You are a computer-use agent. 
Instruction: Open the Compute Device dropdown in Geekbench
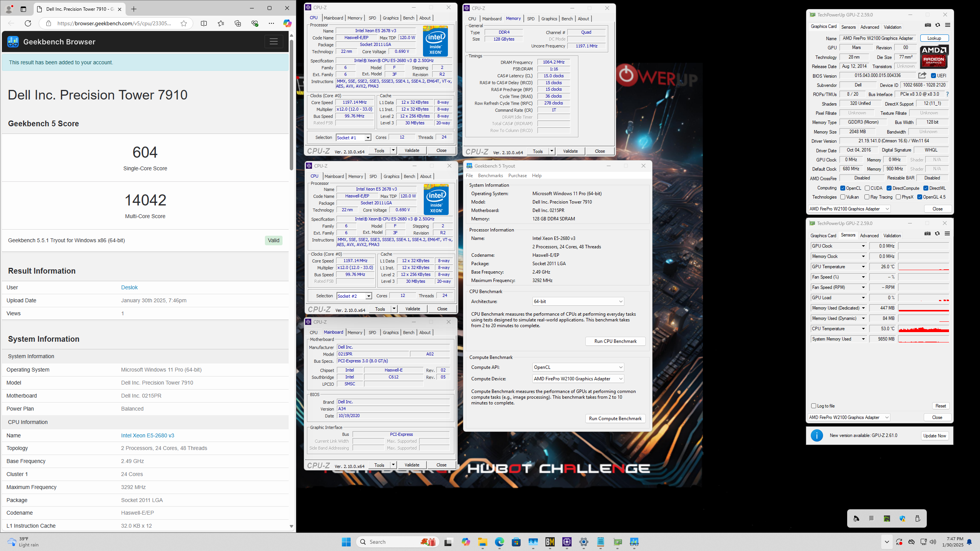578,379
